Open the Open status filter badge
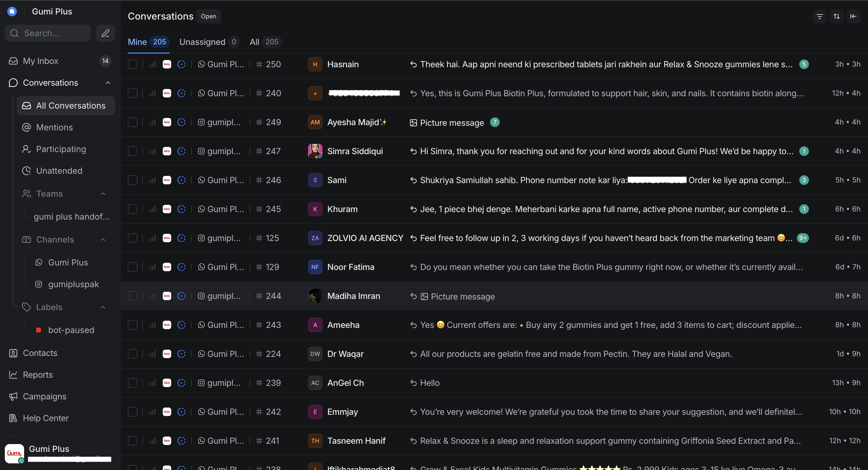Viewport: 868px width, 470px height. (x=209, y=16)
